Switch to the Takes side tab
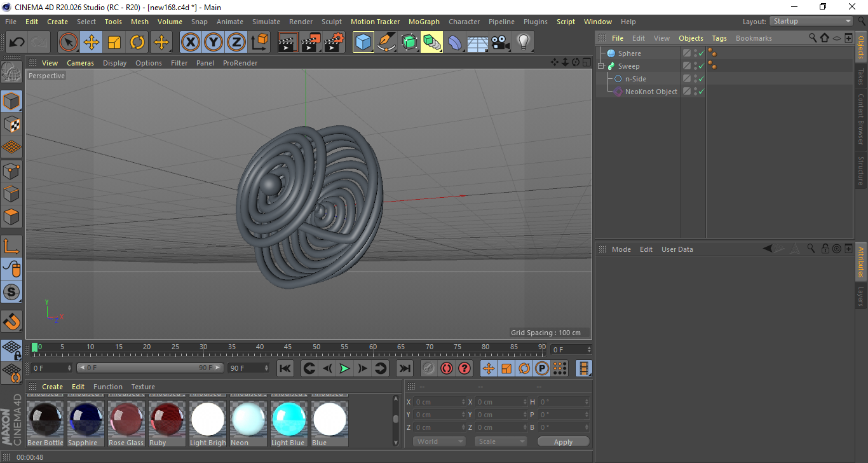This screenshot has width=868, height=463. tap(861, 76)
